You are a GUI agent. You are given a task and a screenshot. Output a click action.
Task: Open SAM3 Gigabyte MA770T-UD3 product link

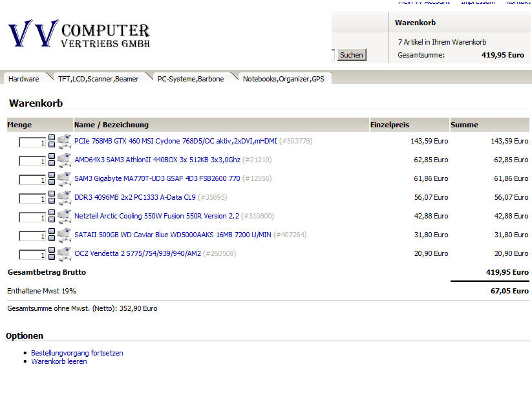[x=157, y=178]
